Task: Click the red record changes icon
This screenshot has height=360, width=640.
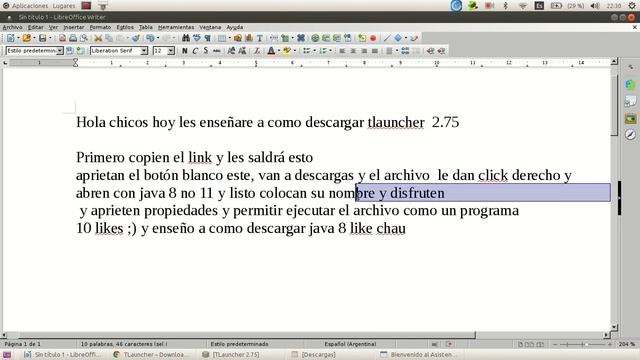Action: (x=373, y=38)
